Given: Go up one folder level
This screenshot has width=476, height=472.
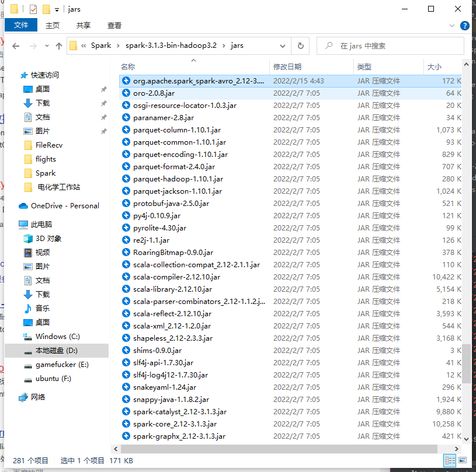Looking at the screenshot, I should (x=59, y=46).
